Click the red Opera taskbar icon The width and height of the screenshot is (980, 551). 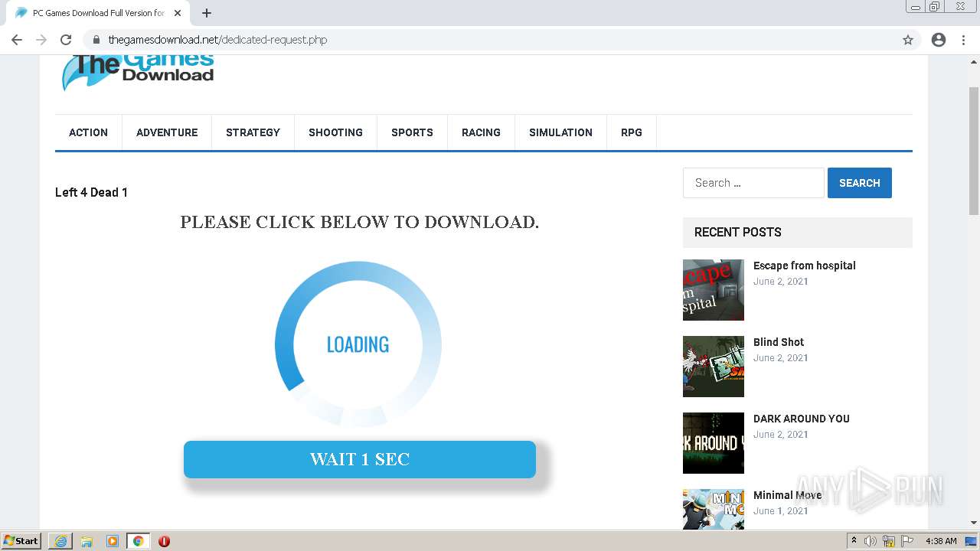164,541
